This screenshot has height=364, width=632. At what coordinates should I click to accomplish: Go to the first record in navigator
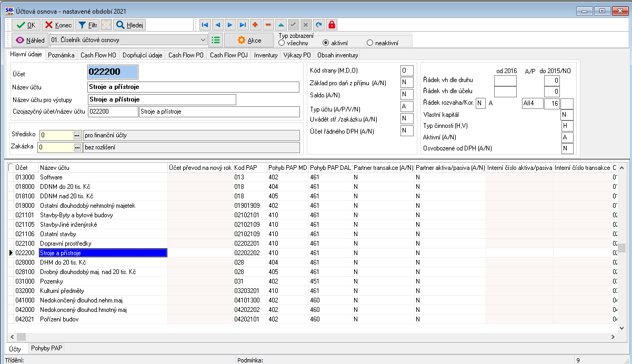204,25
